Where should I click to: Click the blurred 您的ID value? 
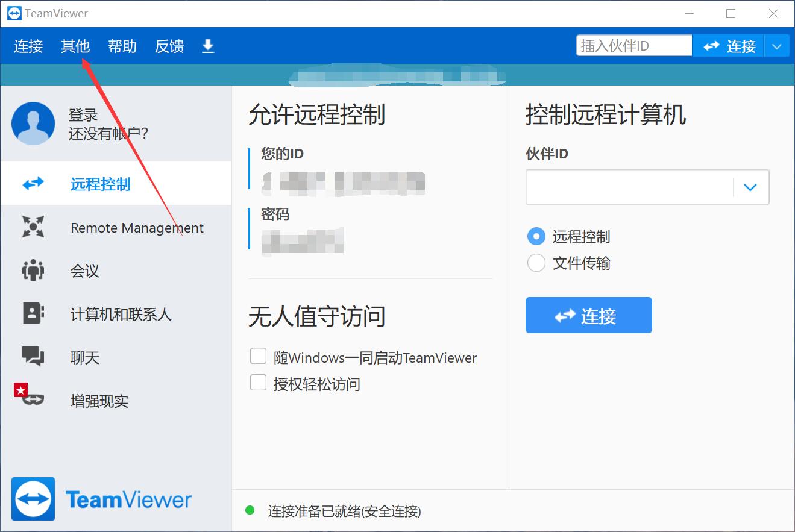[344, 183]
